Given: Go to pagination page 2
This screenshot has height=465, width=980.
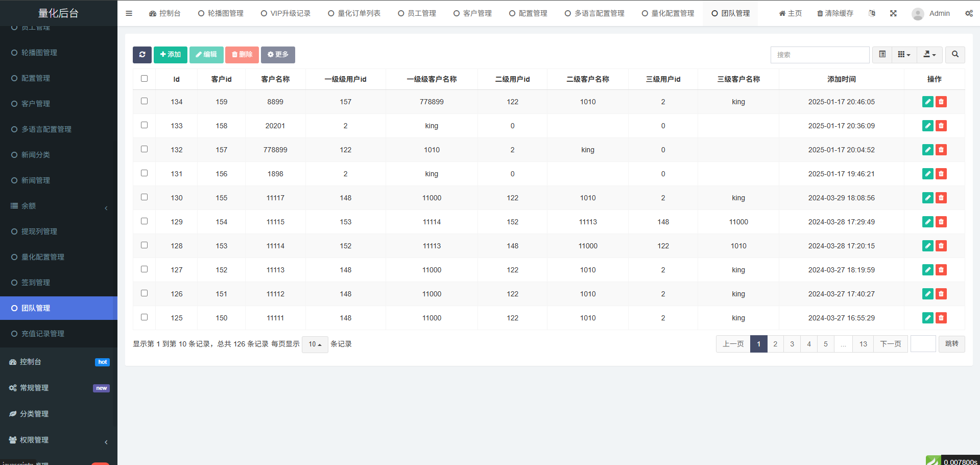Looking at the screenshot, I should point(775,344).
